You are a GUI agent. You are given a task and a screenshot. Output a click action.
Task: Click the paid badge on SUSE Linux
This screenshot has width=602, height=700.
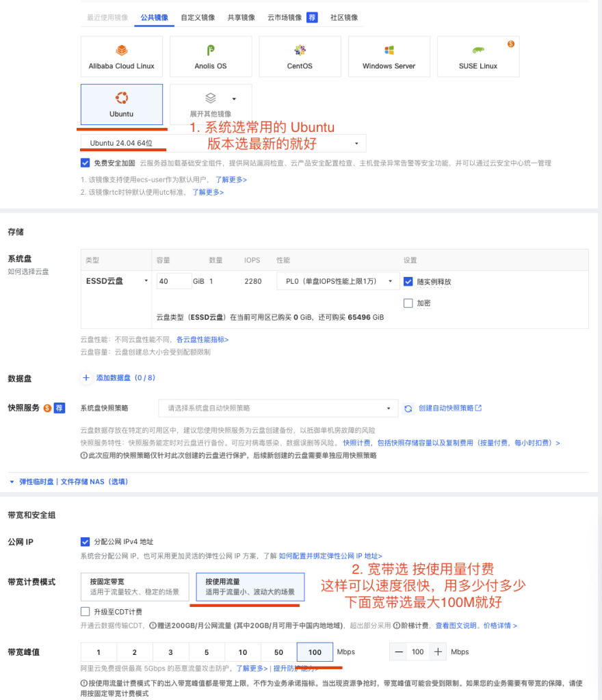pyautogui.click(x=511, y=44)
